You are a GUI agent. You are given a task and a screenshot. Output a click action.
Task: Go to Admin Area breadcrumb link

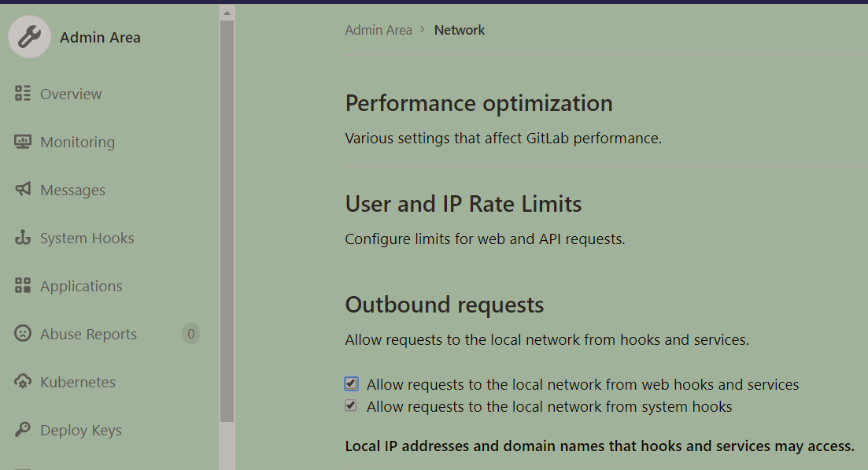tap(379, 30)
